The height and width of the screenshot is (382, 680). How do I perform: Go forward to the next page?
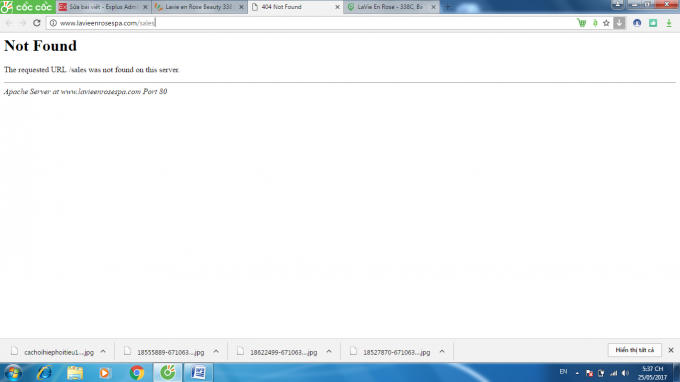pyautogui.click(x=23, y=23)
